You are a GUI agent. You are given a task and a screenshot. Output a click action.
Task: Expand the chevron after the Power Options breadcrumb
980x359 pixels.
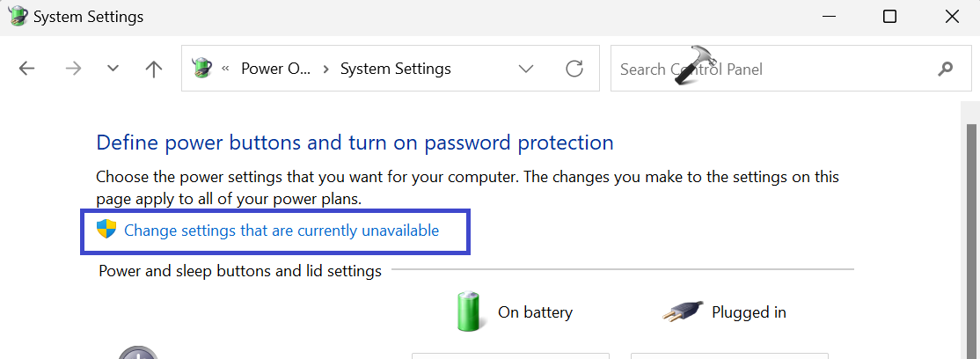pos(325,69)
